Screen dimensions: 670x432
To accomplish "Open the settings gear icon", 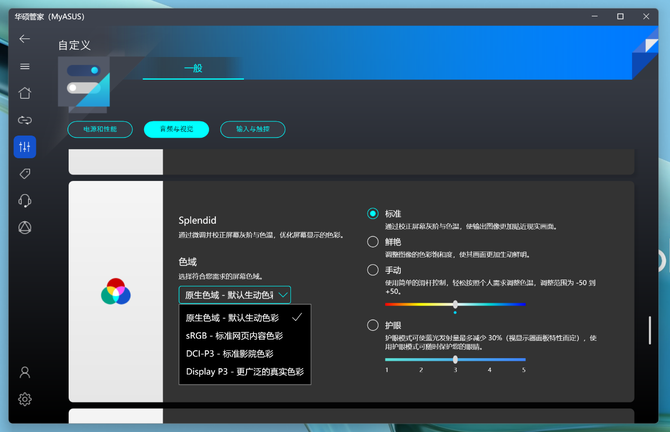I will pos(25,399).
